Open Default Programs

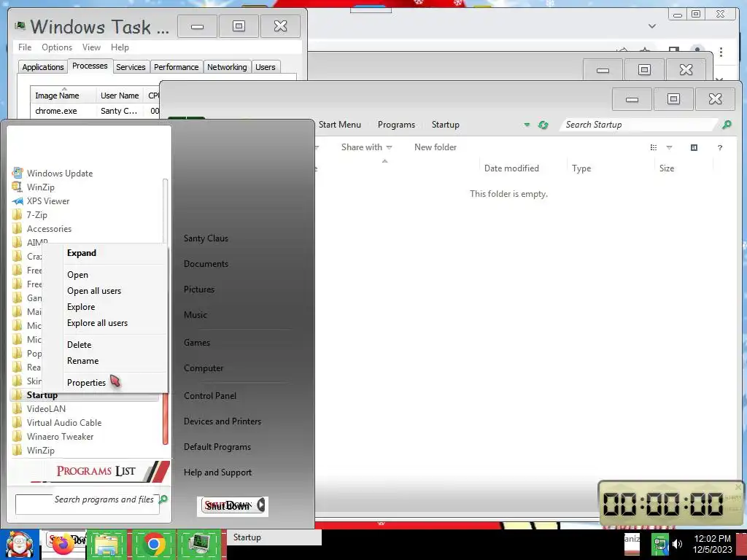(217, 447)
